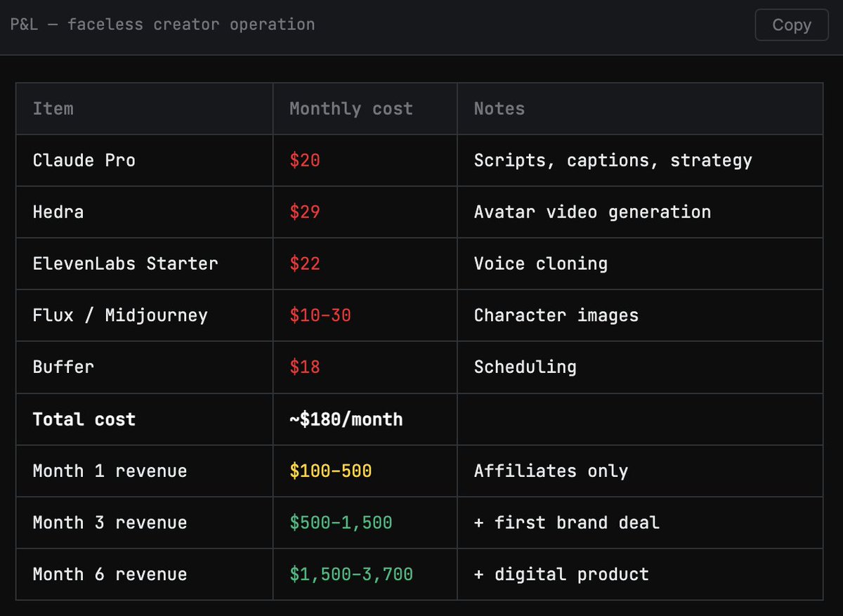Select the '$29' cost value
Screen dimensions: 843x616
[x=305, y=212]
